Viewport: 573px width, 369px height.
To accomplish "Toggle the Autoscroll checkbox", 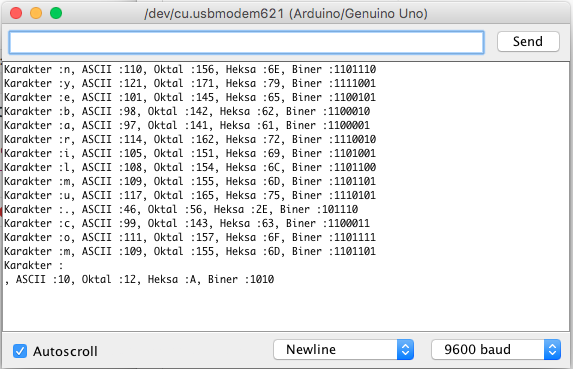I will click(20, 351).
